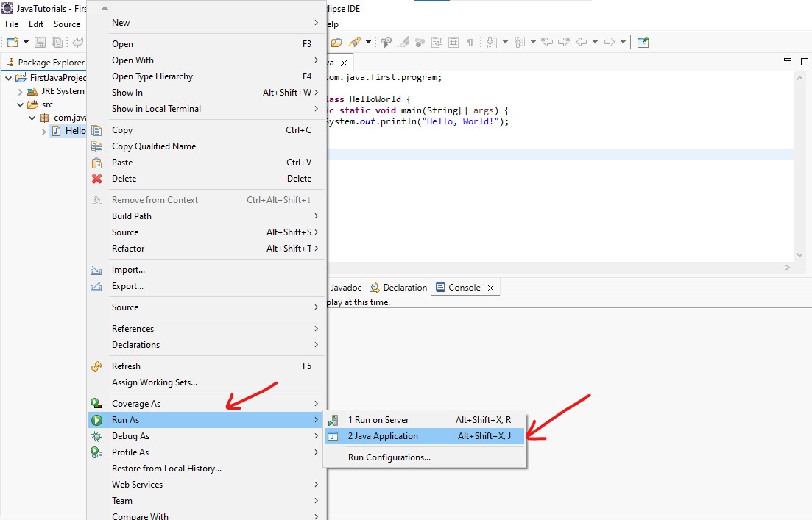The width and height of the screenshot is (812, 520).
Task: Click the Open Task folder toolbar icon
Action: 336,42
